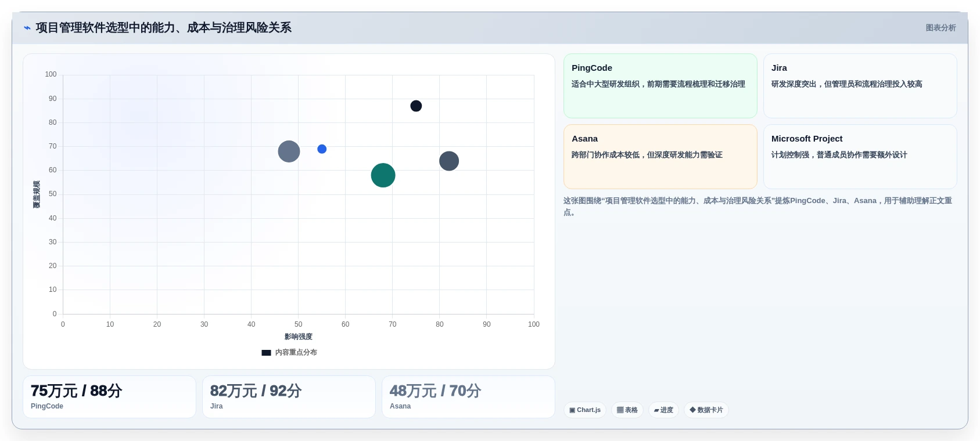The image size is (980, 441).
Task: Click the light slate-gray bubble on the left
Action: click(x=289, y=151)
